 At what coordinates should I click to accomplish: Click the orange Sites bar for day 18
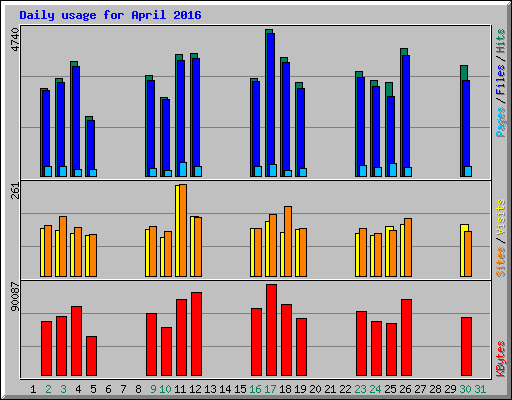pos(288,241)
